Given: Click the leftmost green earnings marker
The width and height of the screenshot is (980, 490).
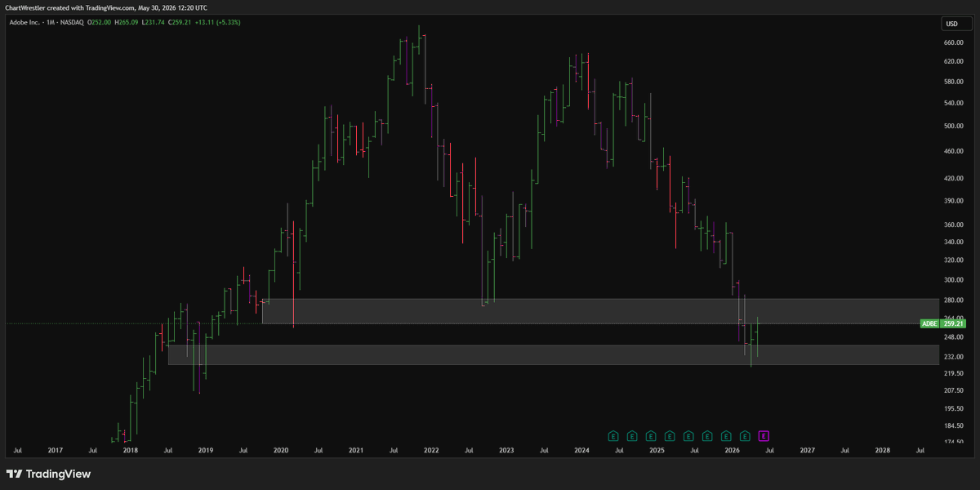Looking at the screenshot, I should [x=612, y=435].
